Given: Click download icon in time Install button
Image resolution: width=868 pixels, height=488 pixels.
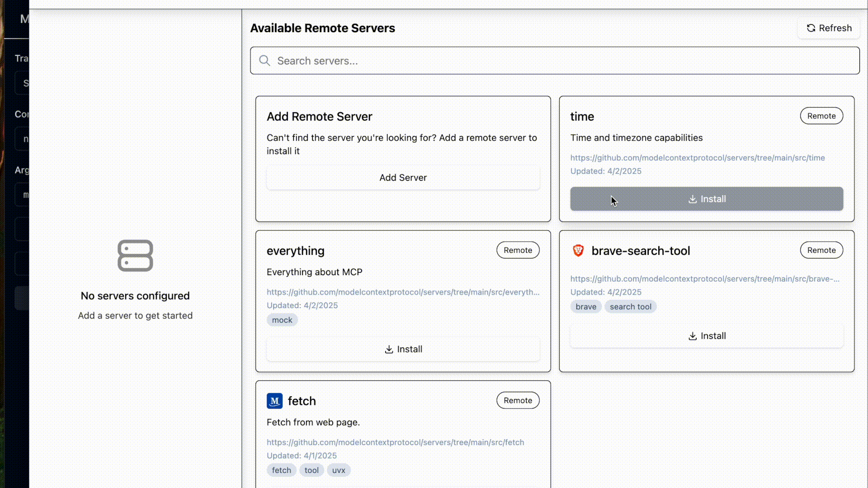Looking at the screenshot, I should click(x=692, y=199).
